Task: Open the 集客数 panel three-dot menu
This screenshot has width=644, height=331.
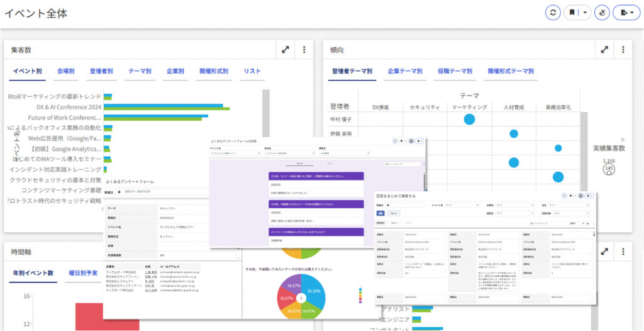Action: pyautogui.click(x=304, y=50)
